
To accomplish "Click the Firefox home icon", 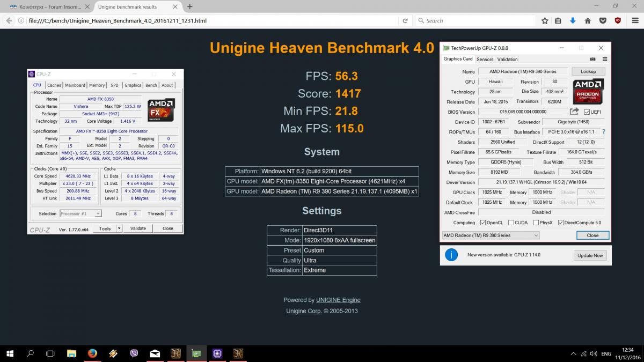I will (588, 21).
